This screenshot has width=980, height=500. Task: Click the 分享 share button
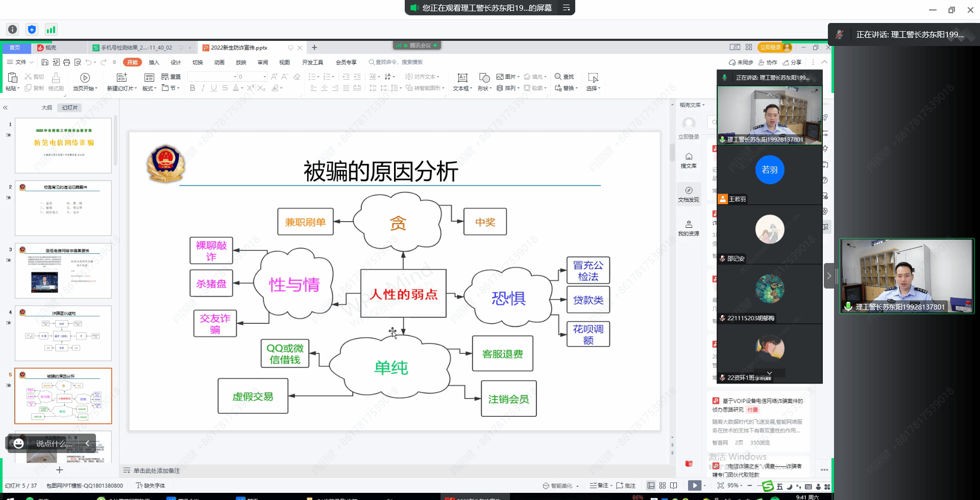pyautogui.click(x=792, y=62)
